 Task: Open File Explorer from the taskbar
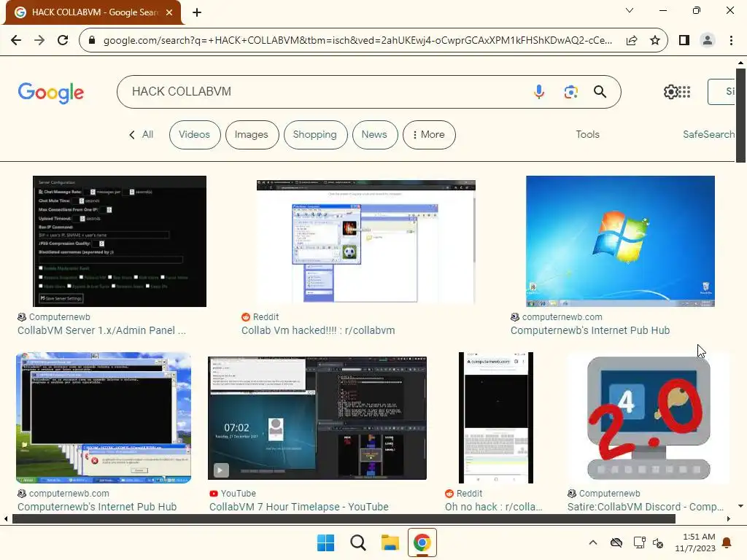(390, 542)
